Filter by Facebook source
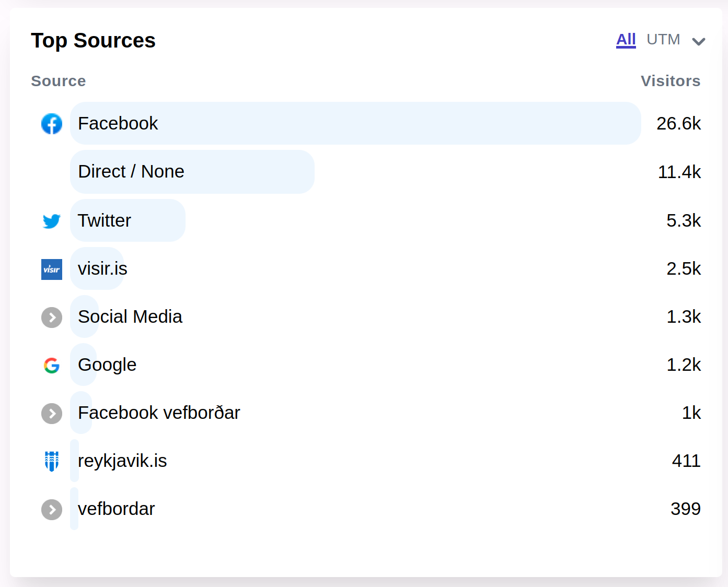 (x=118, y=123)
